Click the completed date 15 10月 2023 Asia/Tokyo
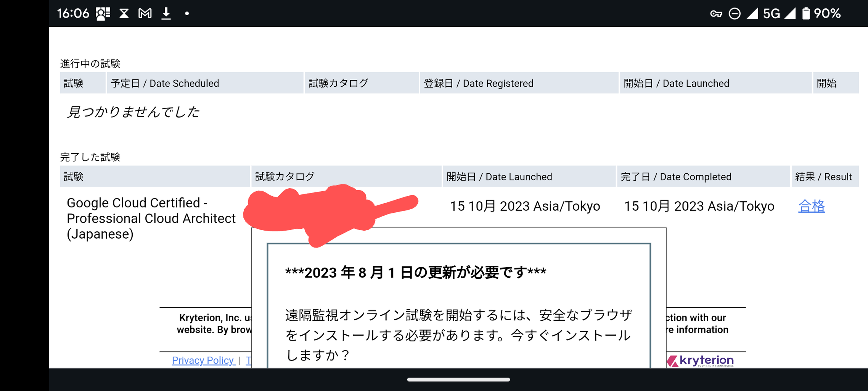Image resolution: width=868 pixels, height=391 pixels. [x=699, y=206]
